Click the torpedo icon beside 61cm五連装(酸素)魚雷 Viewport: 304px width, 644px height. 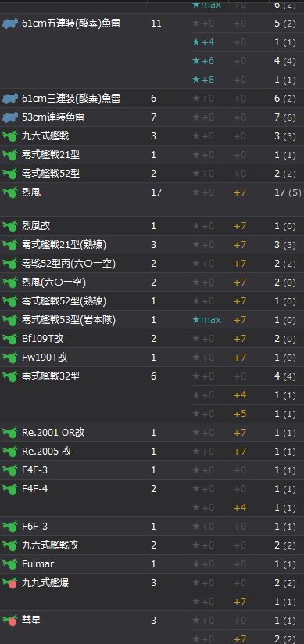(10, 23)
